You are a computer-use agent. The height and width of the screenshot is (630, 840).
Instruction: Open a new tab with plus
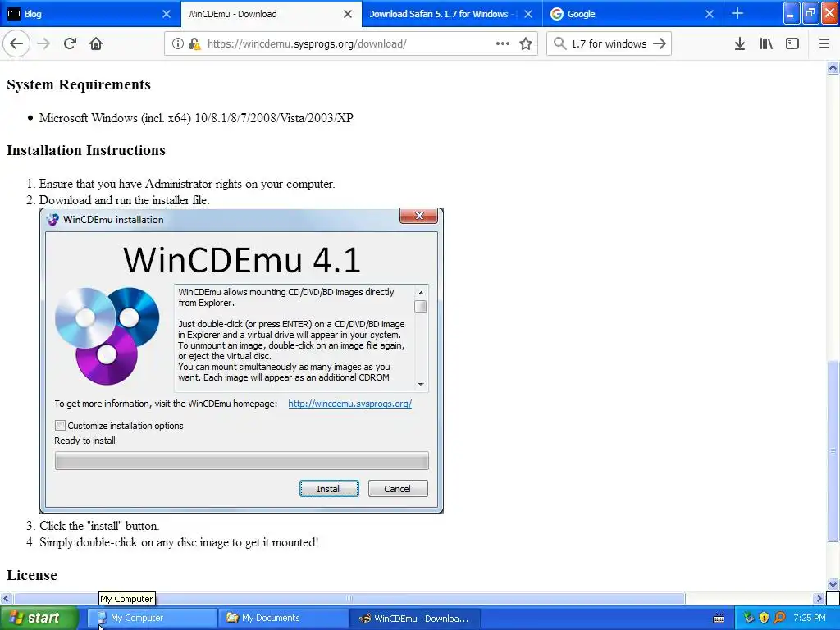(x=737, y=13)
